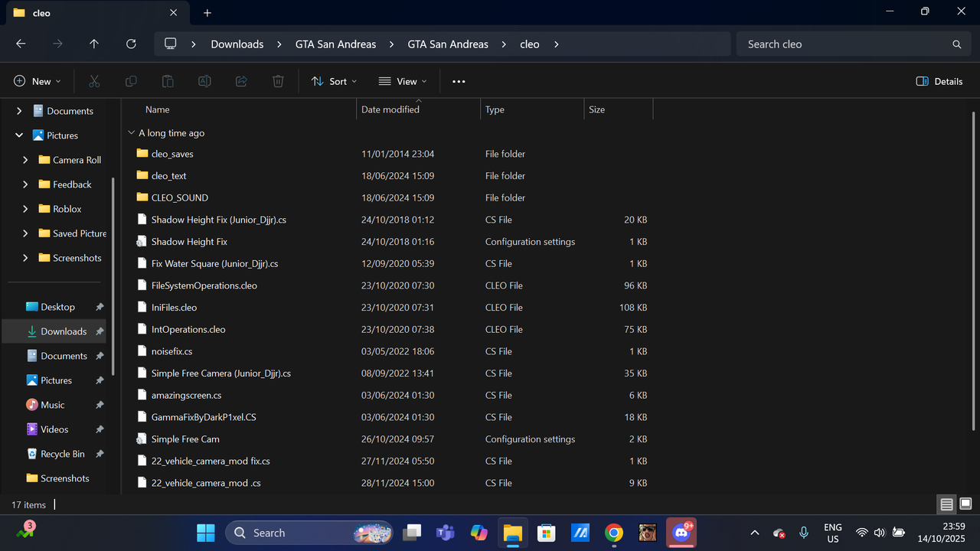Expand Documents in navigation tree

point(19,111)
